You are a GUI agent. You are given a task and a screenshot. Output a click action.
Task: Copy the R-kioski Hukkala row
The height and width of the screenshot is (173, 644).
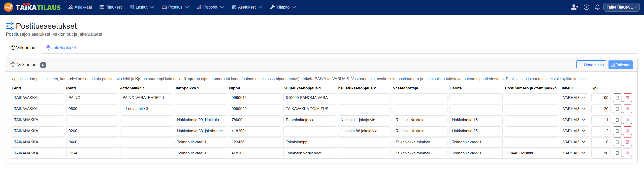click(x=617, y=131)
